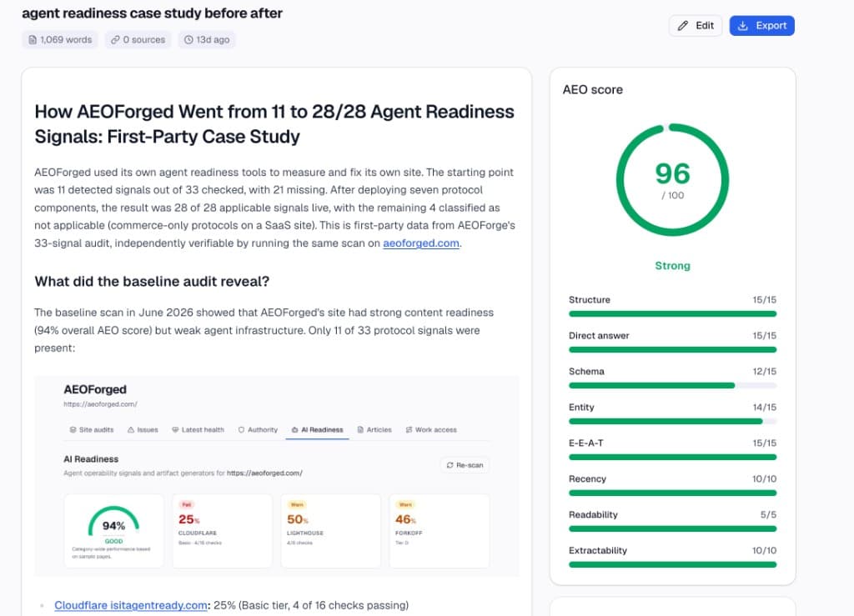The width and height of the screenshot is (854, 616).
Task: Select the Authority tab
Action: pos(258,430)
